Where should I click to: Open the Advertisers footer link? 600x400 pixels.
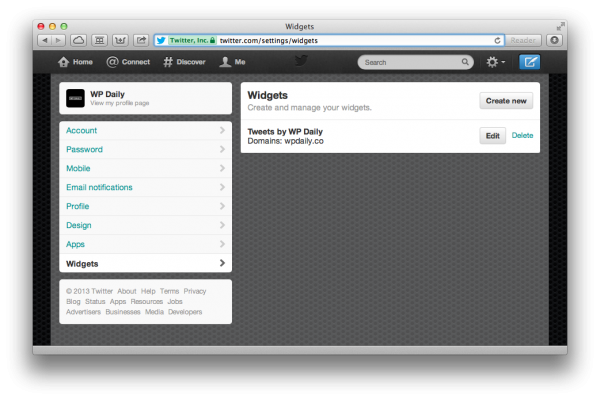click(83, 312)
